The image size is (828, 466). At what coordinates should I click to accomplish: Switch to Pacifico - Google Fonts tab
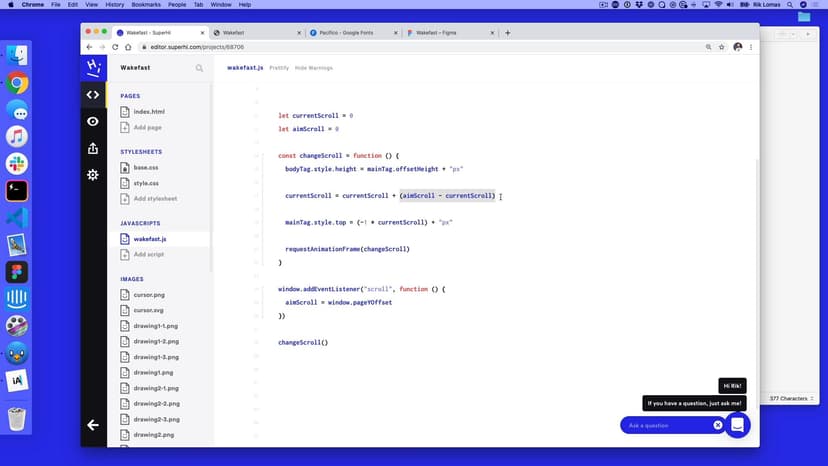point(350,32)
